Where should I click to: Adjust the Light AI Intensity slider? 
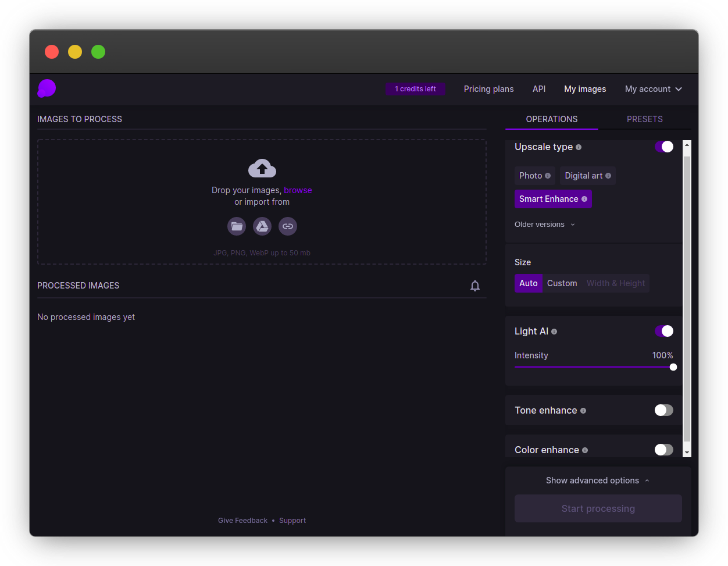pyautogui.click(x=594, y=367)
